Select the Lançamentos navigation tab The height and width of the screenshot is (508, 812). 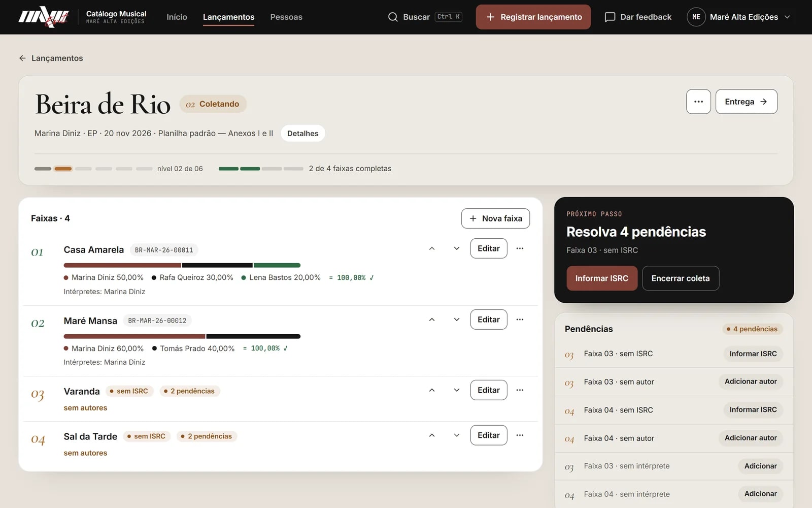point(229,17)
